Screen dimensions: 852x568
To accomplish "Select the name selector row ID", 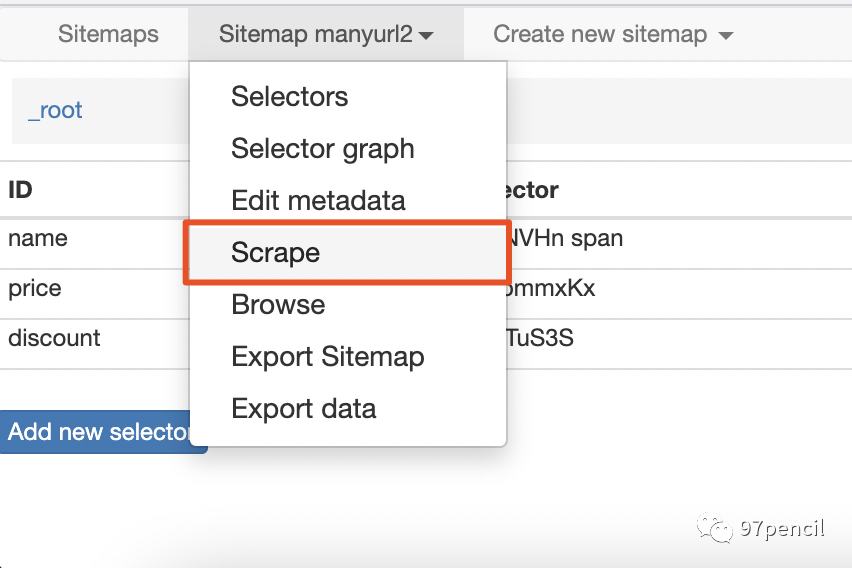I will (38, 239).
